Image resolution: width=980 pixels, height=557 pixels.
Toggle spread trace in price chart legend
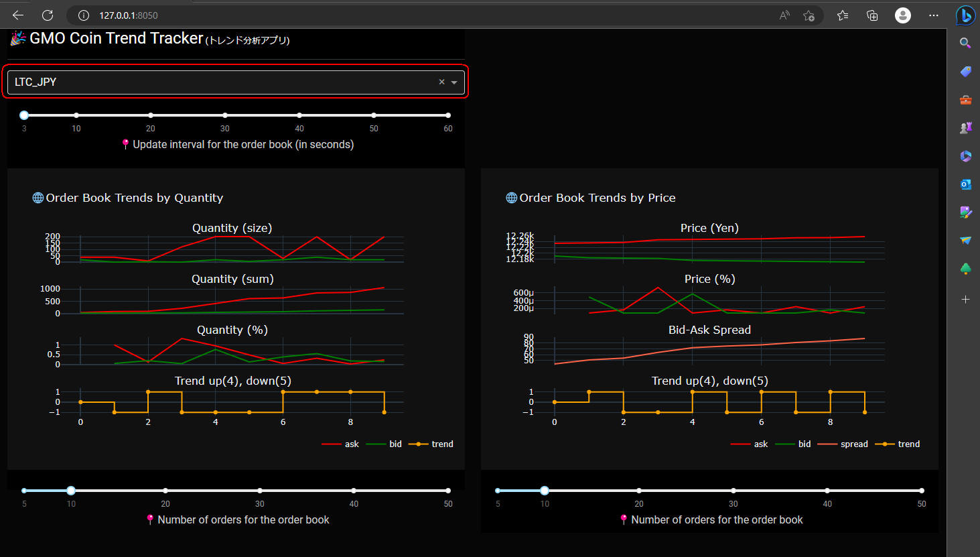tap(843, 444)
